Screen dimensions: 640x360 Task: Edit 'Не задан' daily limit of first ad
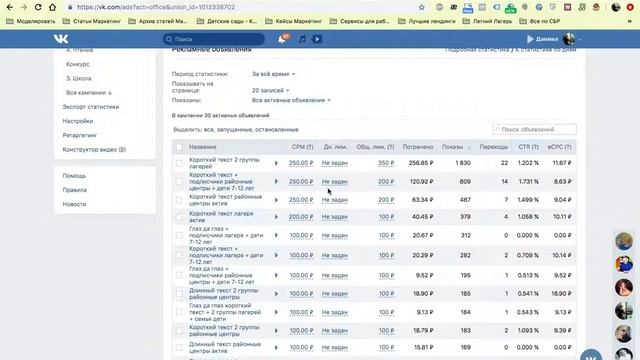pos(334,163)
